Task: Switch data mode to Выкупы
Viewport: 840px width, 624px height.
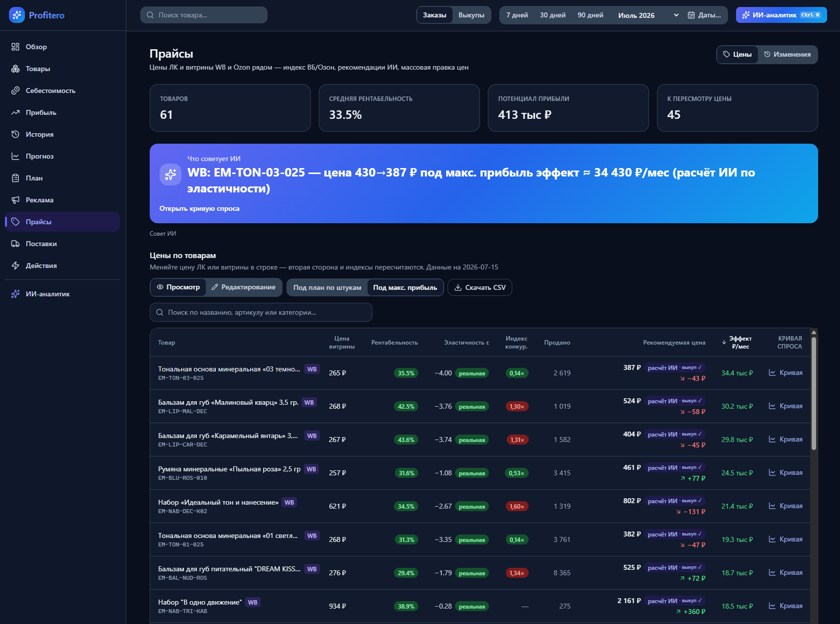Action: point(471,15)
